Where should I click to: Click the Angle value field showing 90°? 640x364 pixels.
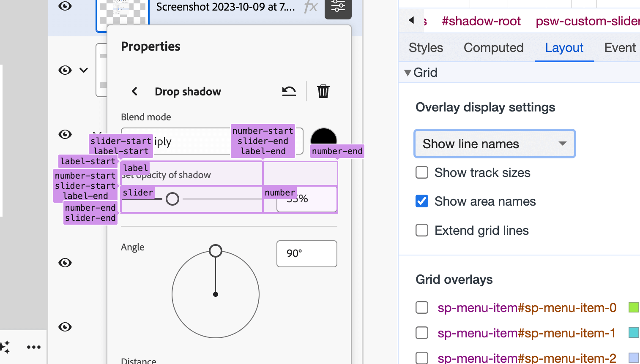[306, 254]
